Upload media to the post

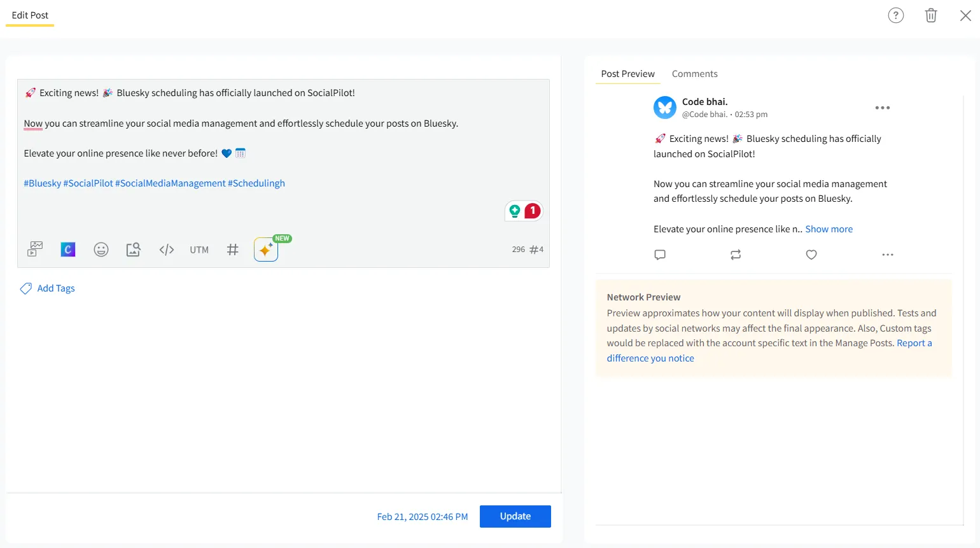pos(34,249)
